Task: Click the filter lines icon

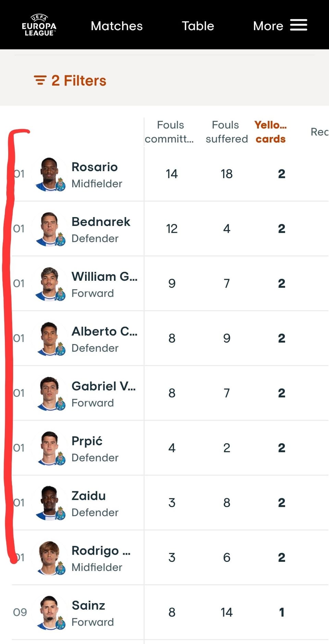Action: click(x=40, y=80)
